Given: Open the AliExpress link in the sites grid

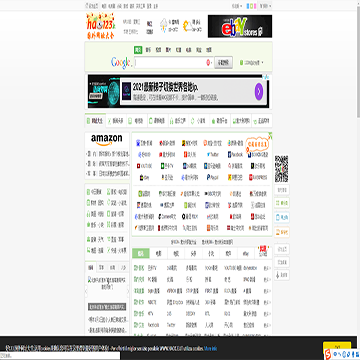Looking at the screenshot, I should click(258, 177).
